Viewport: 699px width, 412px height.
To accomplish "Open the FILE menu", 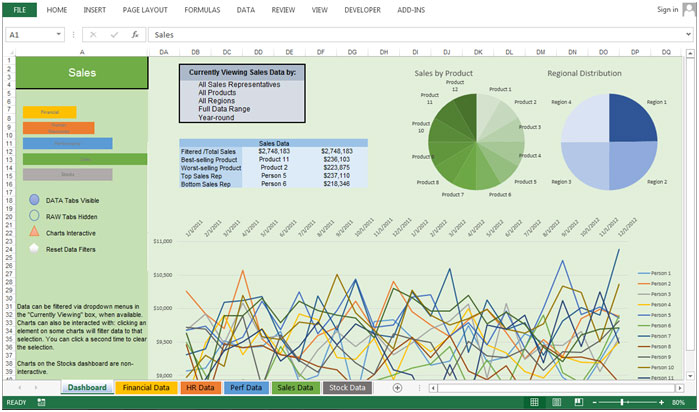I will (x=20, y=10).
